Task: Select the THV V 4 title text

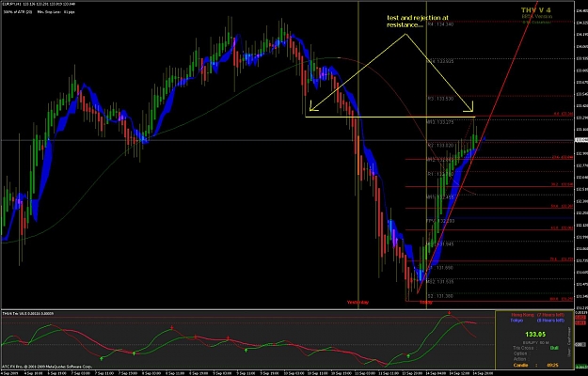Action: (x=536, y=10)
